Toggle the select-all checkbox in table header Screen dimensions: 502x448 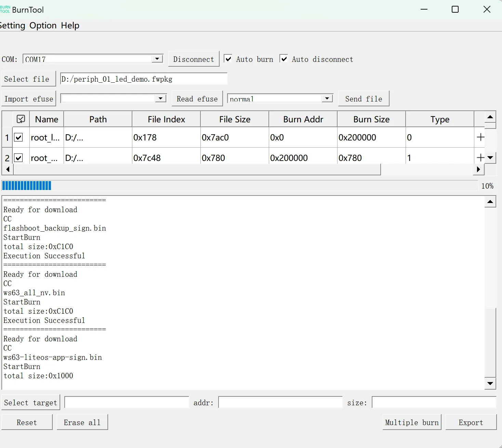21,119
